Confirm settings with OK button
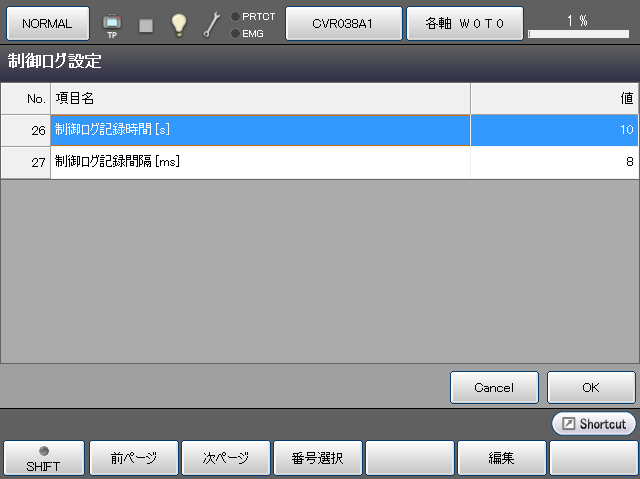Viewport: 640px width, 479px height. 591,387
